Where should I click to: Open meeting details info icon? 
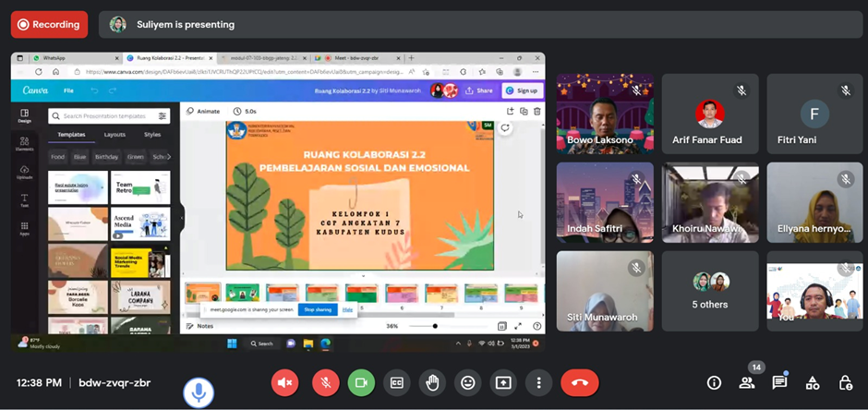pos(714,383)
